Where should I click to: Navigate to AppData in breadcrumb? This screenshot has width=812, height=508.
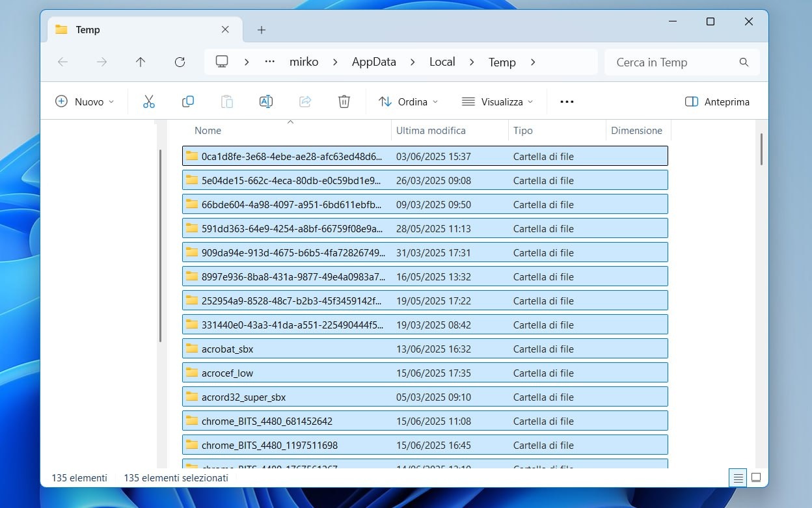point(373,62)
